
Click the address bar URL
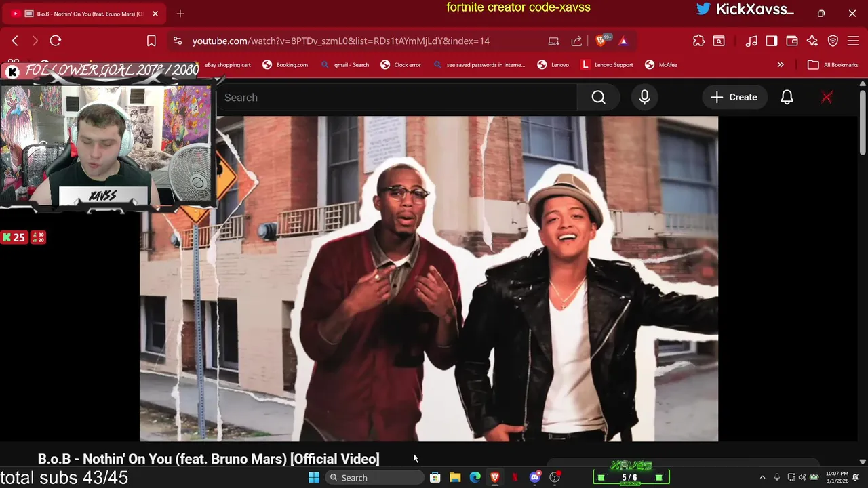click(x=340, y=41)
